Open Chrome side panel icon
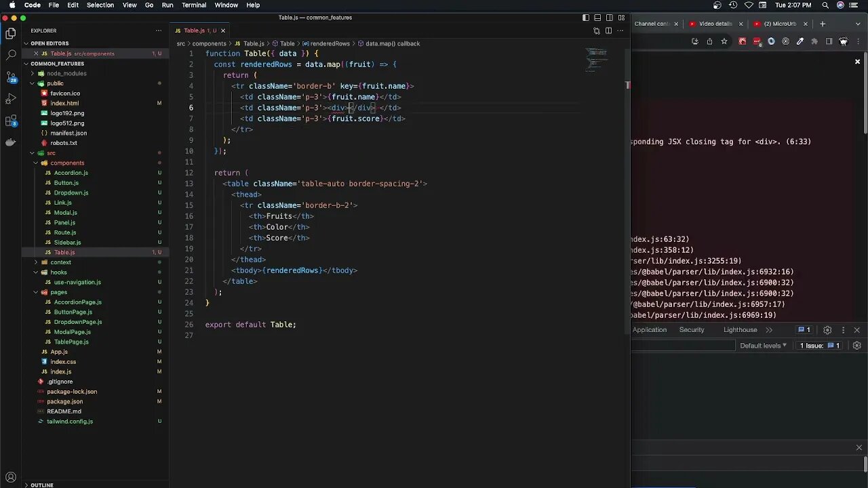 click(829, 41)
